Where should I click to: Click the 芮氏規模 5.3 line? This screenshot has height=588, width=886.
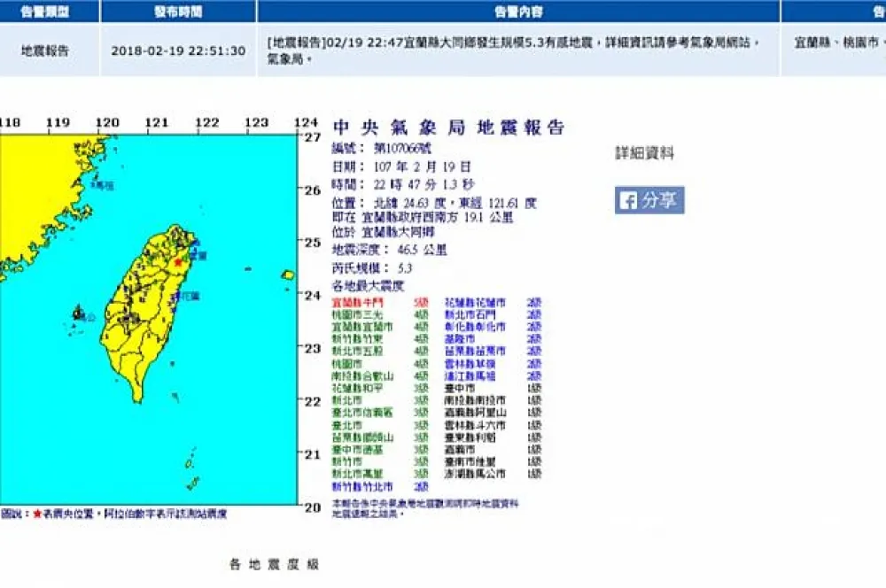[372, 267]
